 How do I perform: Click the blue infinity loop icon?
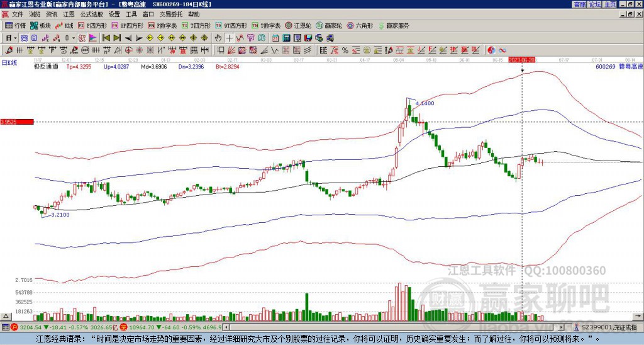[502, 50]
